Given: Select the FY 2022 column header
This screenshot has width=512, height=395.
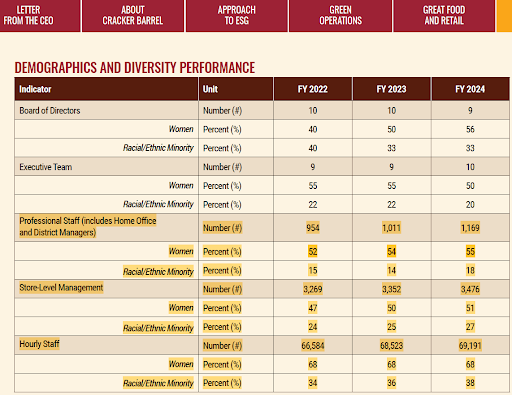Looking at the screenshot, I should click(x=313, y=89).
